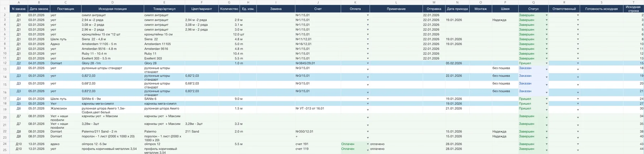Select column Q header letter
Viewport: 644px width, 154px height.
533,2
